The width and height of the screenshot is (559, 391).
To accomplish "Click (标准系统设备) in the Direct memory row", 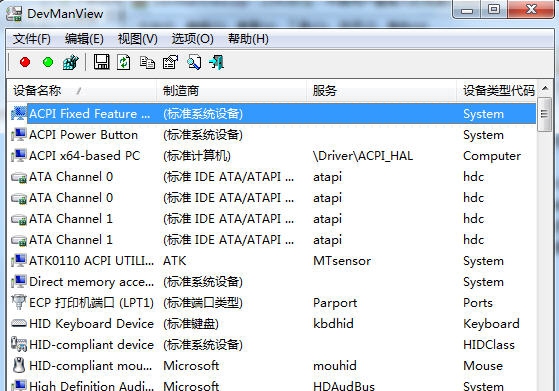I will pos(203,282).
